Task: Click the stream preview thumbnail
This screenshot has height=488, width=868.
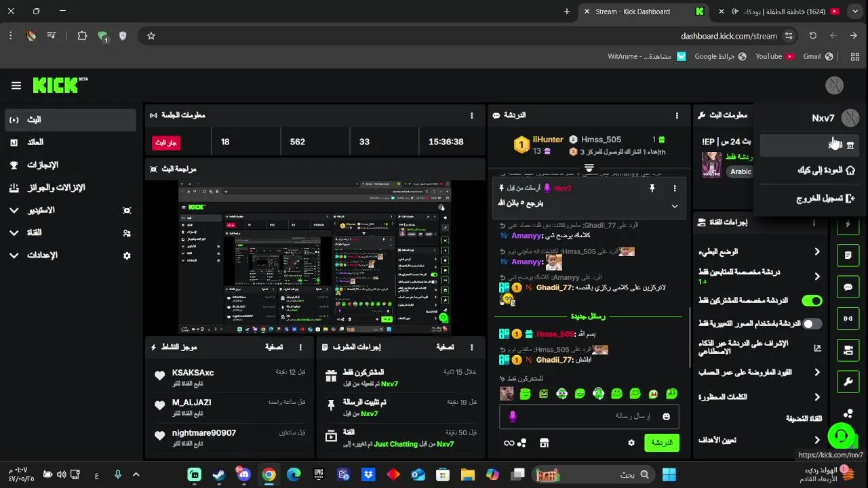Action: click(315, 258)
